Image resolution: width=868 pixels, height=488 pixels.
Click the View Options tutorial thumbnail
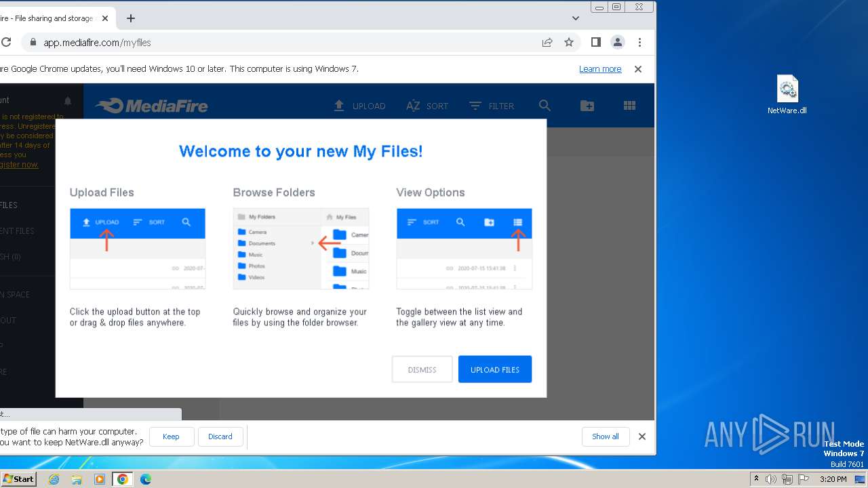[465, 249]
